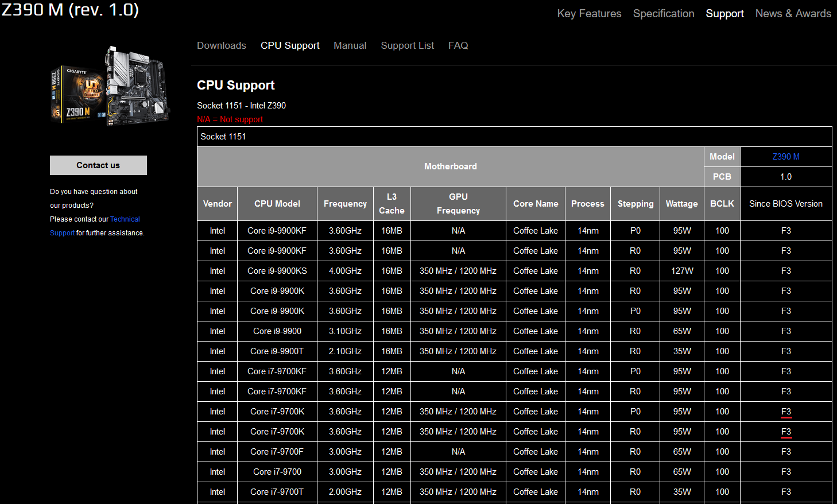Click the N/A = Not support note
Viewport: 837px width, 504px height.
click(x=230, y=119)
